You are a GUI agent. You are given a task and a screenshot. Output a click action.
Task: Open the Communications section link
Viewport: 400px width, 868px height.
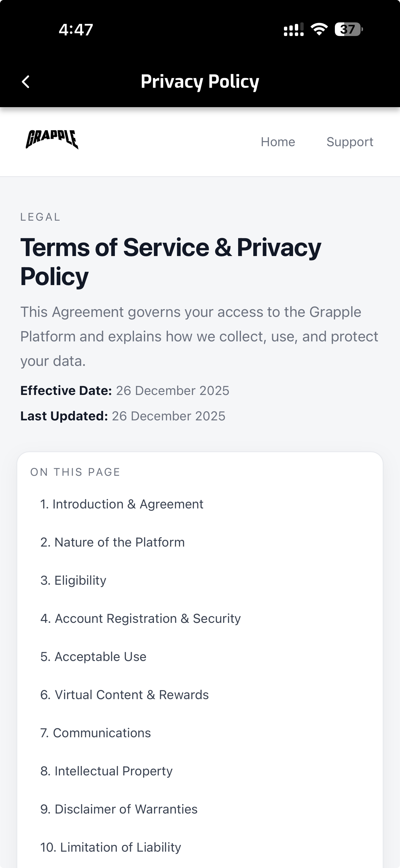click(x=95, y=732)
